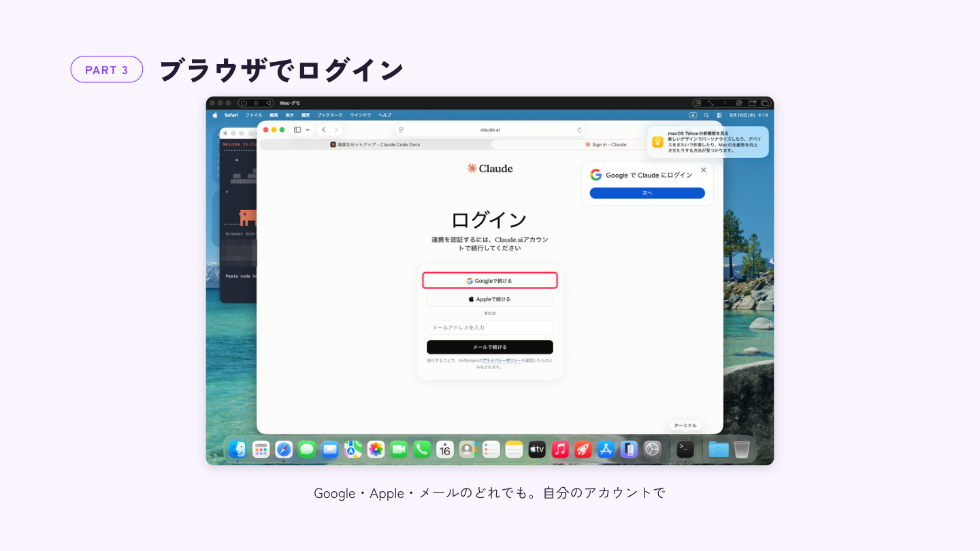980x551 pixels.
Task: Open the プライバシーポリシー link
Action: [502, 361]
